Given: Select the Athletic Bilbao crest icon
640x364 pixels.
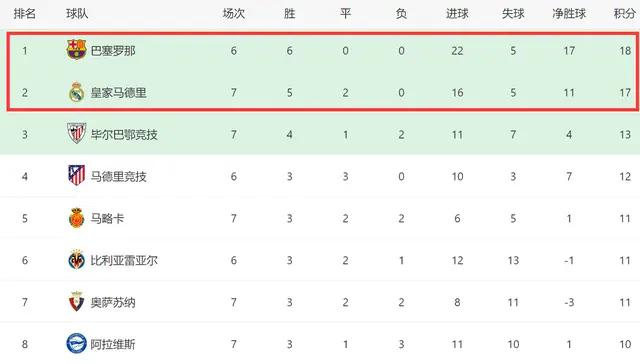Looking at the screenshot, I should (x=76, y=133).
